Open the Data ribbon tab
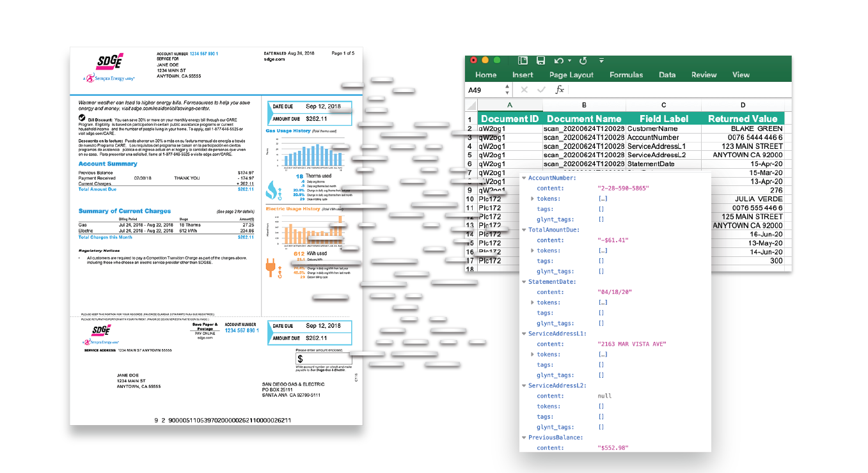 tap(667, 75)
